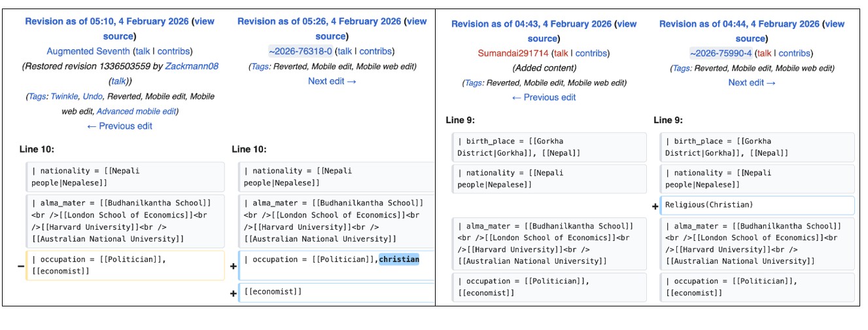868x330 pixels.
Task: Visit the Augmented Seventh user page
Action: pos(88,51)
